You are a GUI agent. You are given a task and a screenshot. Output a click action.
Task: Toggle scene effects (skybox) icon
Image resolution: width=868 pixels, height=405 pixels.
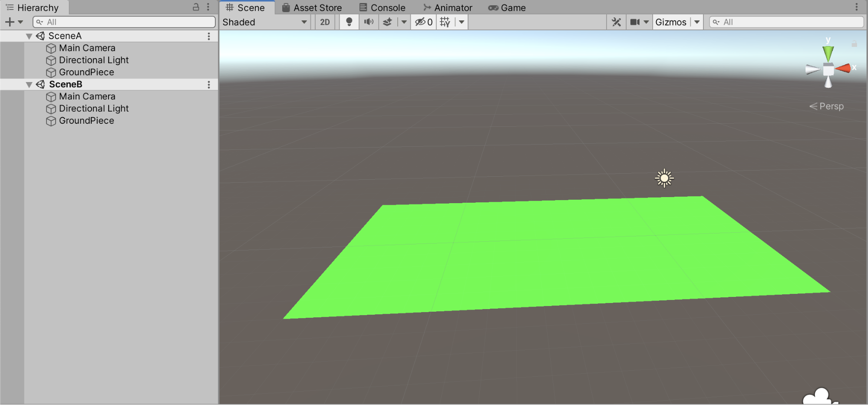pos(388,22)
